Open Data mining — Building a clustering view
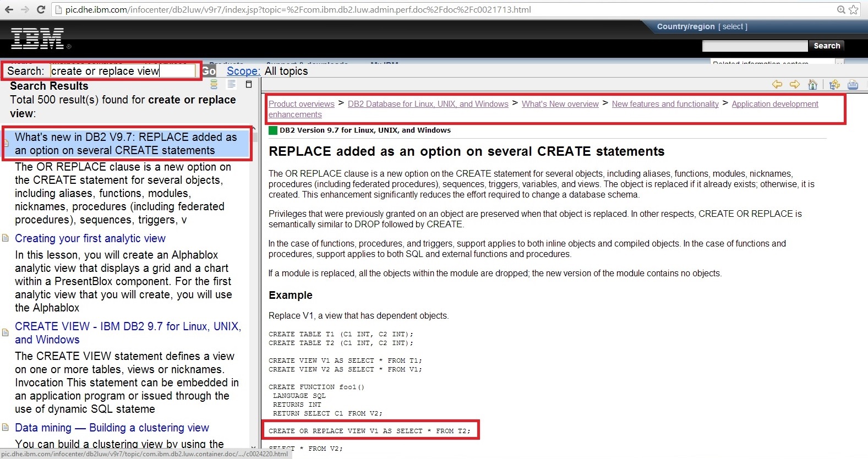The width and height of the screenshot is (868, 459). pyautogui.click(x=112, y=428)
